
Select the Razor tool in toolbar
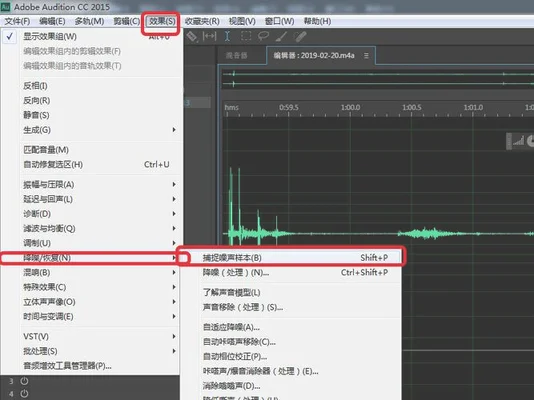click(x=192, y=36)
